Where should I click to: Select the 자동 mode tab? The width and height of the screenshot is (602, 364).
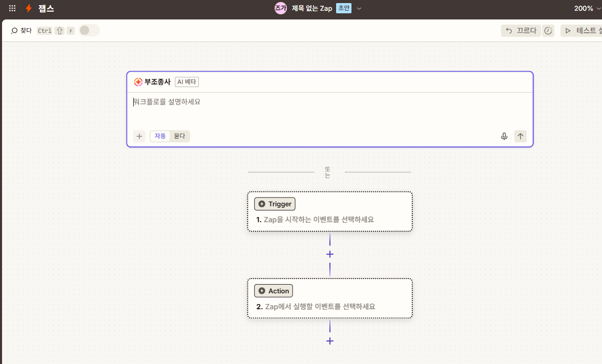tap(160, 136)
